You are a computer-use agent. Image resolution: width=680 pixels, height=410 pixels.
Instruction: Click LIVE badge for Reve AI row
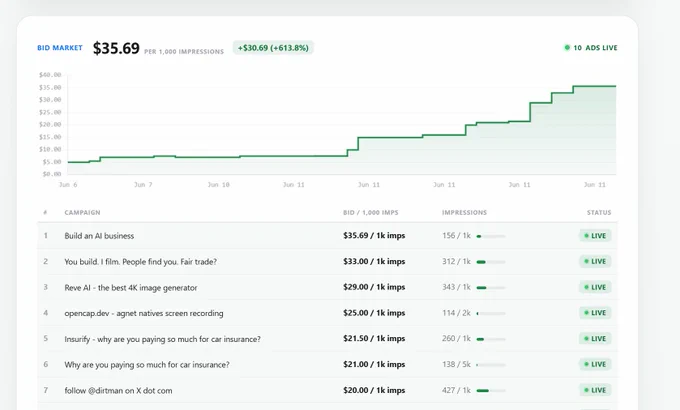coord(595,287)
